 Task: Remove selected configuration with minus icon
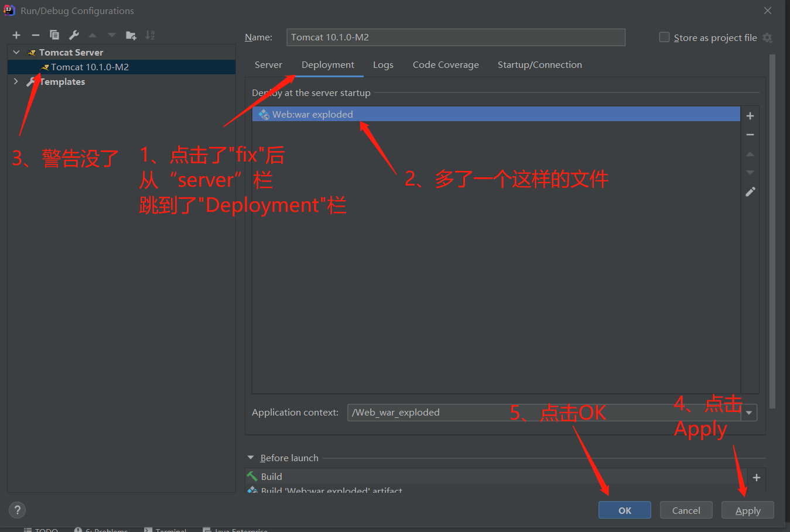35,35
